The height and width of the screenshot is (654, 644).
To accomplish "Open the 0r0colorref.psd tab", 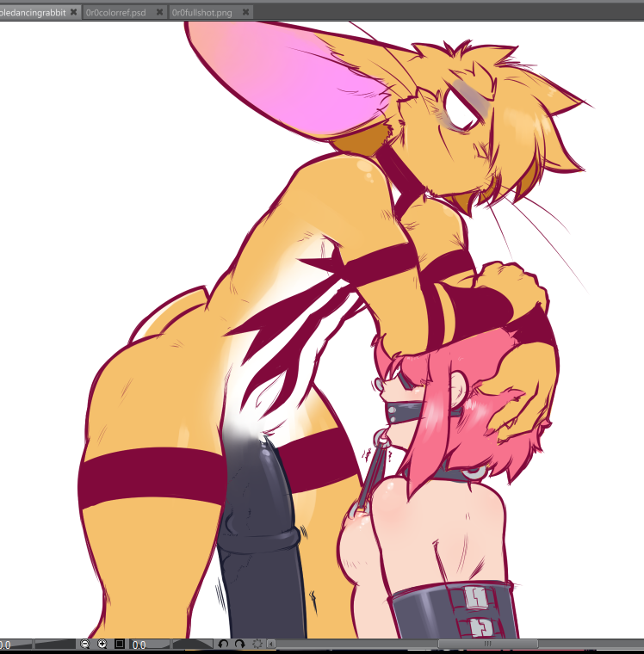I will [x=115, y=13].
